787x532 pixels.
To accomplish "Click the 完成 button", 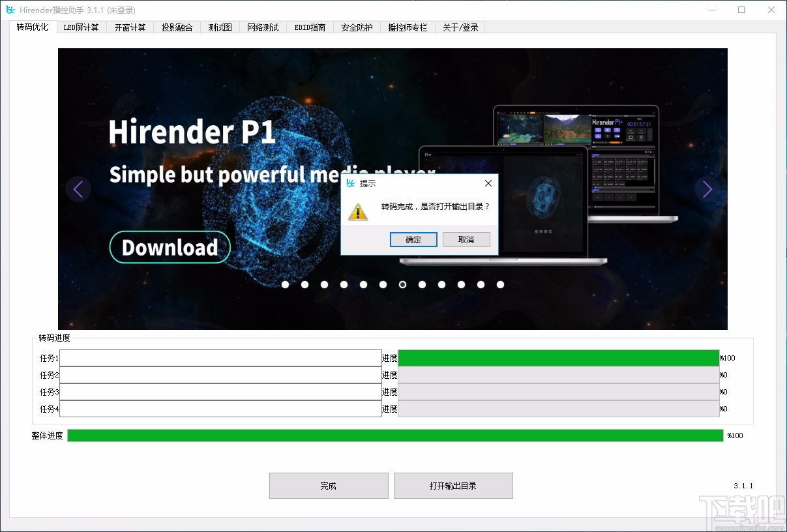I will (x=329, y=485).
